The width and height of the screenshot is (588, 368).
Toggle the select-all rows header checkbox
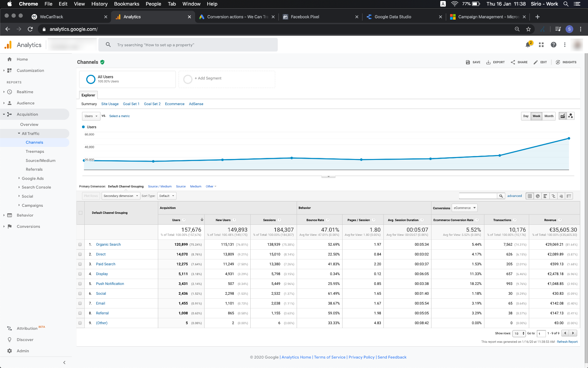(x=80, y=213)
